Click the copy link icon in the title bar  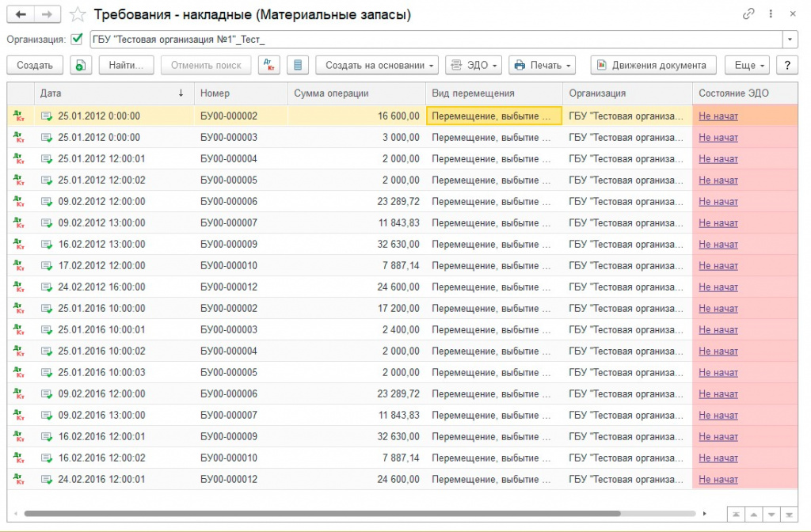[748, 14]
